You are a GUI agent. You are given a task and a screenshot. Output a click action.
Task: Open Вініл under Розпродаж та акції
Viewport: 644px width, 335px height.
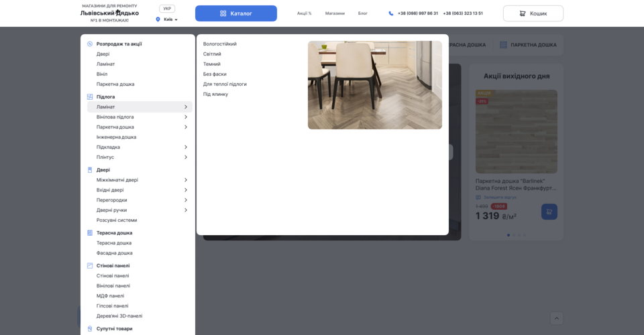click(102, 74)
